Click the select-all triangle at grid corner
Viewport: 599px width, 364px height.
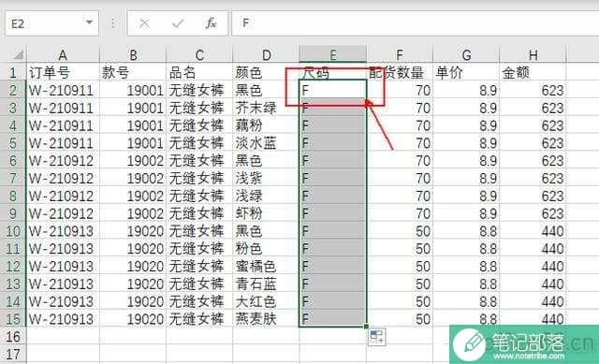pos(18,55)
